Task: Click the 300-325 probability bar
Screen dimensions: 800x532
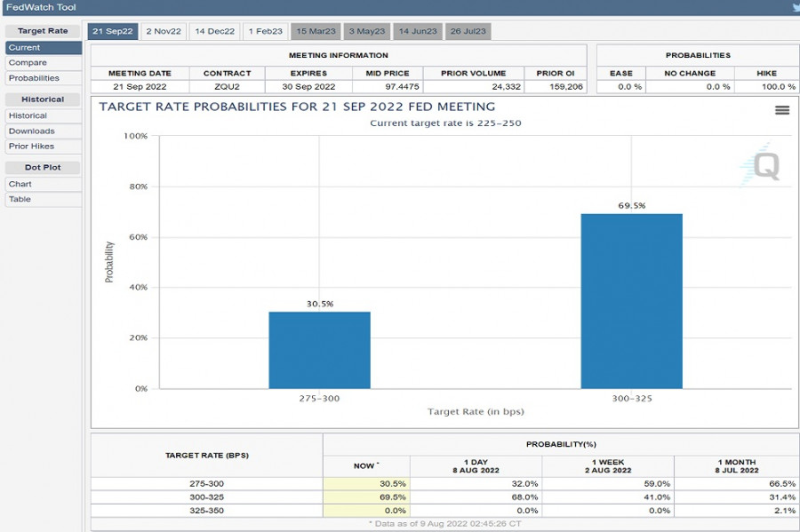Action: coord(631,301)
